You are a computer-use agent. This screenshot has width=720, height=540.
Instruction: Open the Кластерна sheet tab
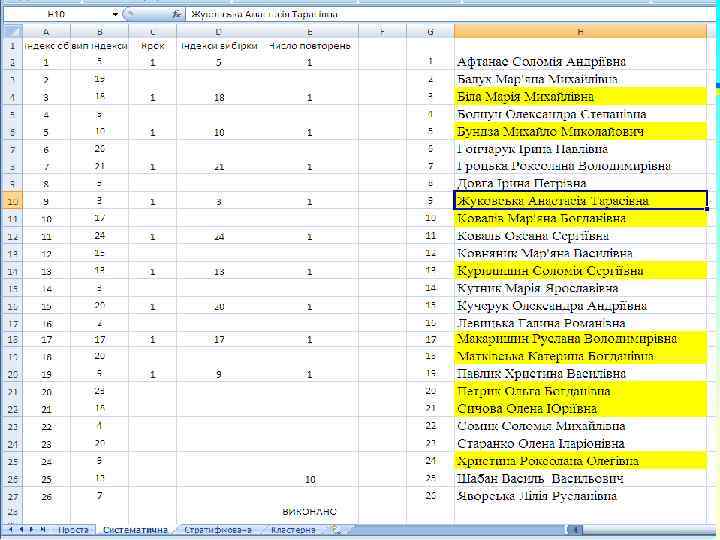pyautogui.click(x=293, y=530)
